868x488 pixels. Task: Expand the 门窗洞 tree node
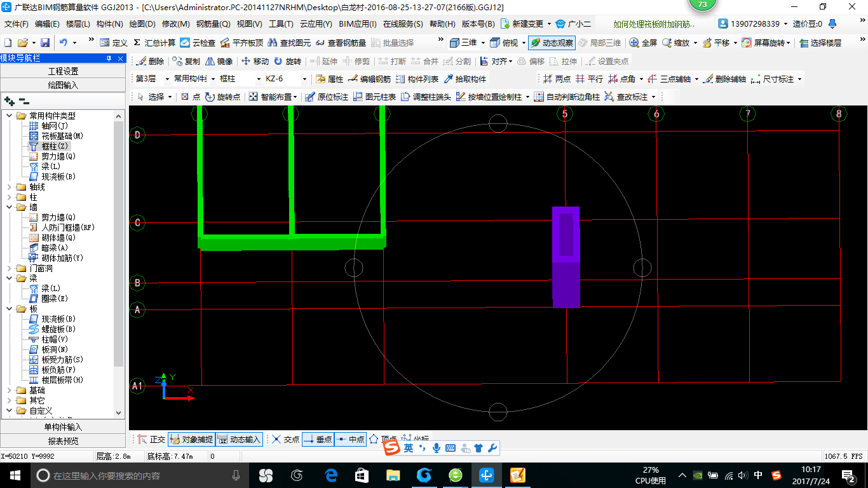pyautogui.click(x=10, y=268)
